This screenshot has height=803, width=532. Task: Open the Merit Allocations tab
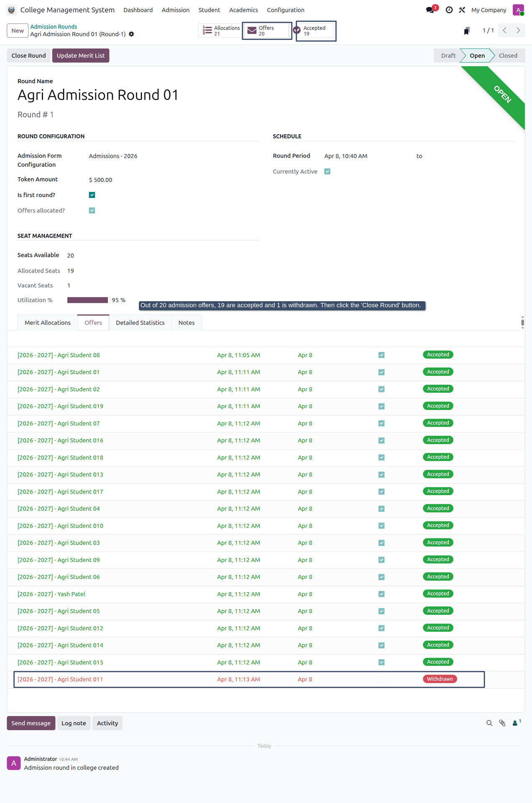pyautogui.click(x=48, y=322)
